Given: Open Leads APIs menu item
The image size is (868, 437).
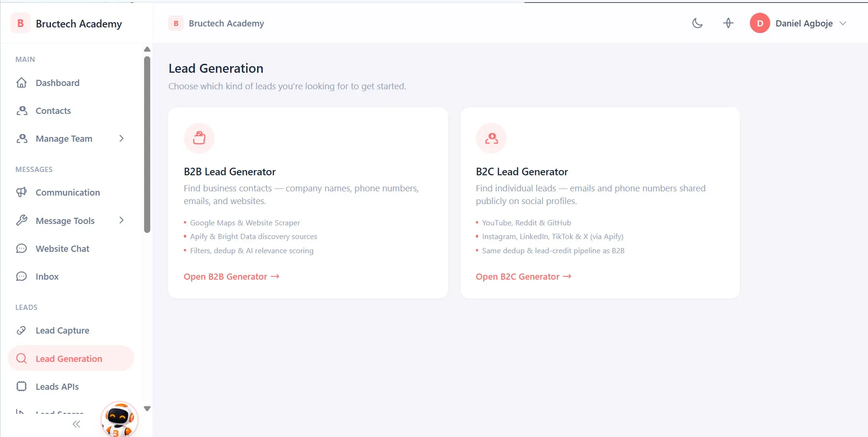Looking at the screenshot, I should click(71, 386).
